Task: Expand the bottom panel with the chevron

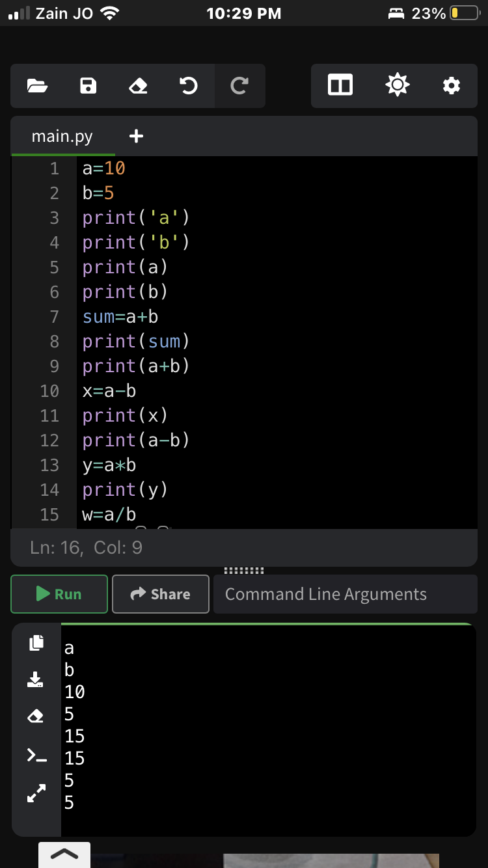Action: (x=64, y=854)
